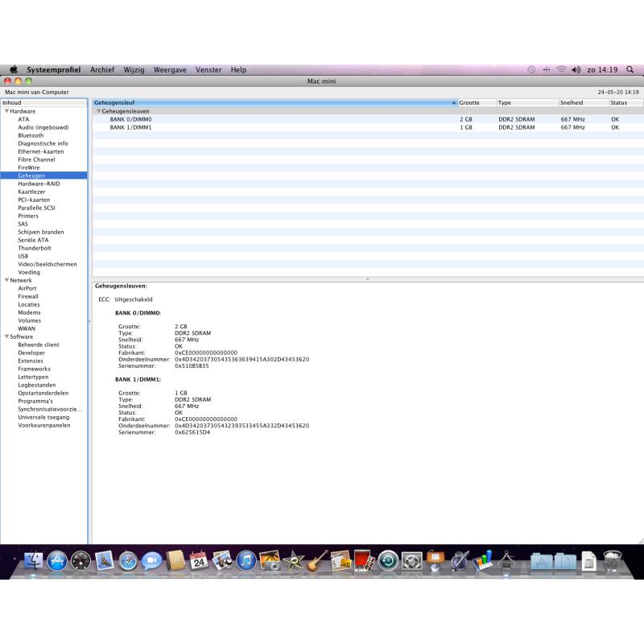Viewport: 644px width, 644px height.
Task: Launch Keynote podium icon in dock
Action: (x=436, y=561)
